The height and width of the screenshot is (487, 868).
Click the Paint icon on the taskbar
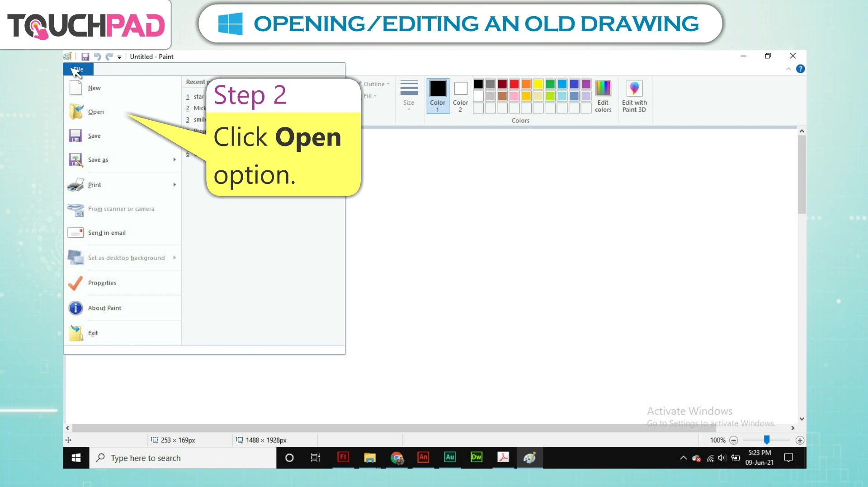[530, 458]
